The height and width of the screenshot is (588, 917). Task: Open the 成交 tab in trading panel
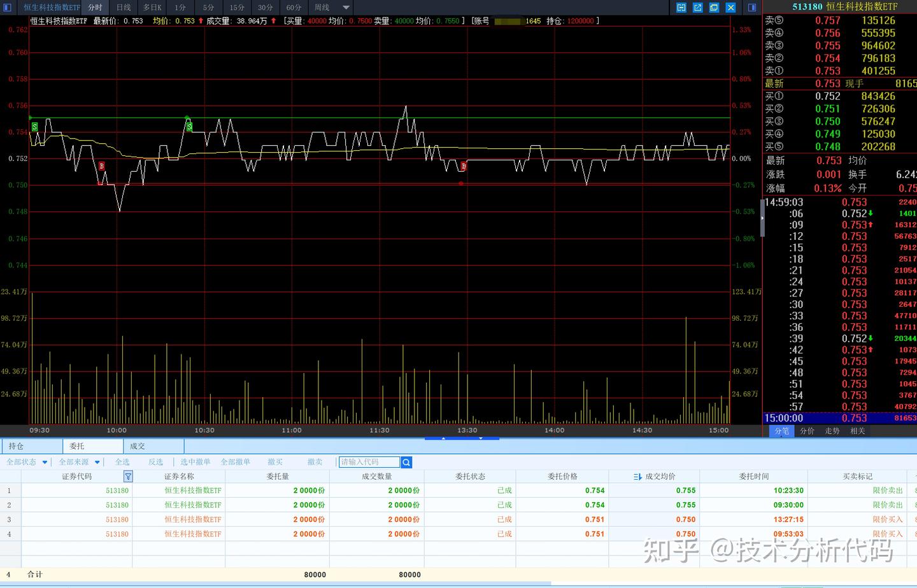(138, 446)
